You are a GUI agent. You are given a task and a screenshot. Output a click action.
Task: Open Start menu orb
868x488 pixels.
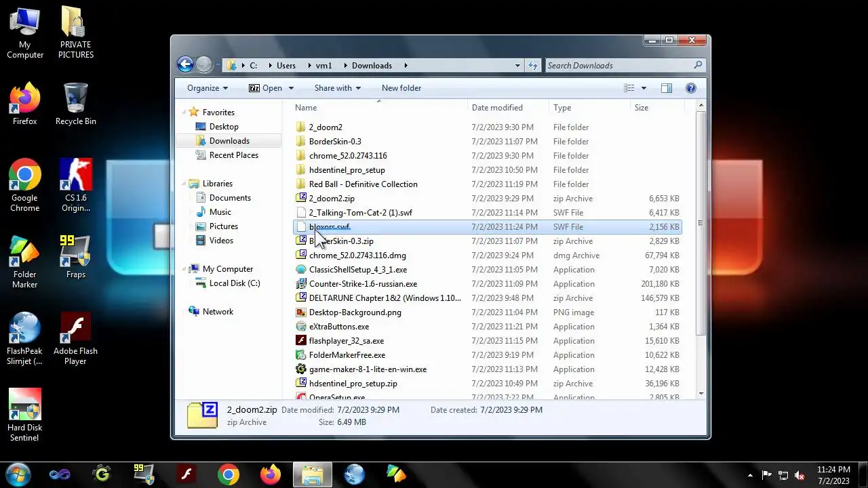[18, 474]
